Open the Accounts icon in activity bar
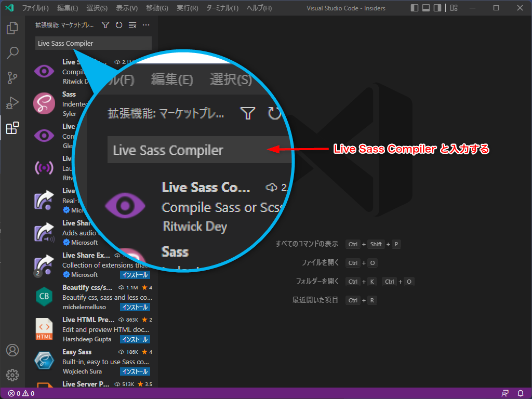Screen dimensions: 532x399 (x=12, y=350)
